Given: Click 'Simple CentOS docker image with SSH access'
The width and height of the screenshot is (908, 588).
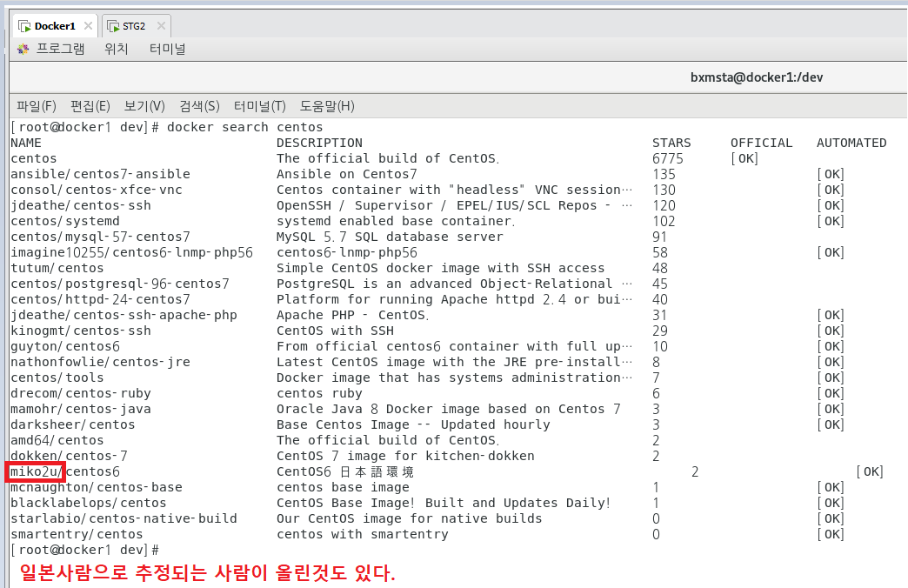Looking at the screenshot, I should [x=440, y=268].
